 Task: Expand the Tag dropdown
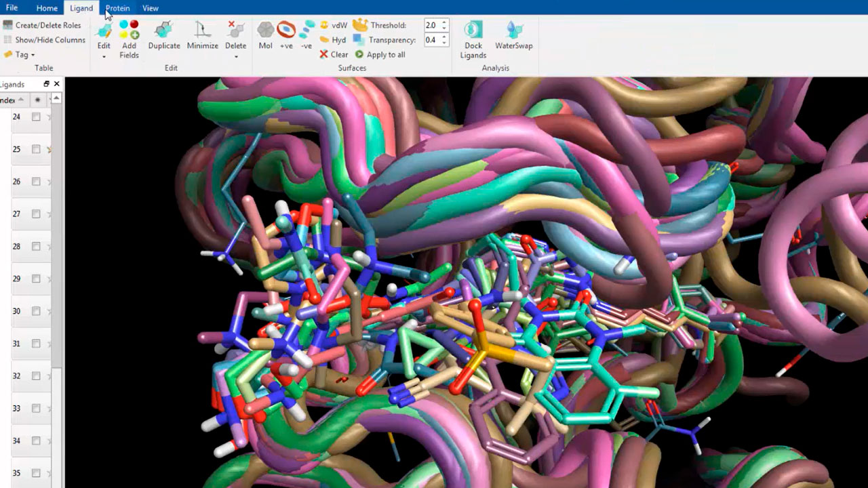click(33, 55)
